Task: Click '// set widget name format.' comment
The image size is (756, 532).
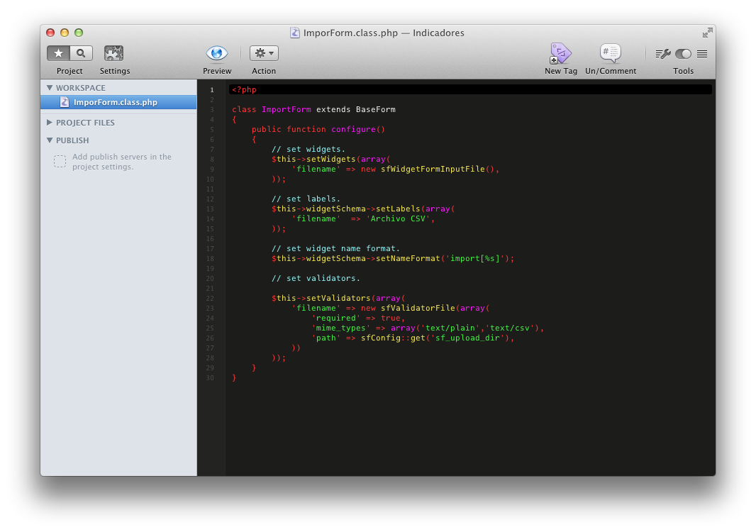Action: 335,248
